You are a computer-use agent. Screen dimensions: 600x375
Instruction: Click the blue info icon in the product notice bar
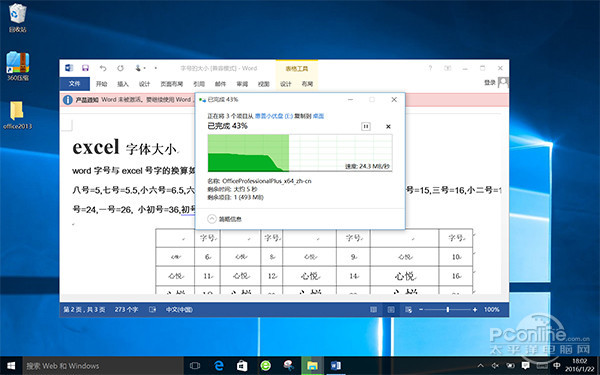(x=68, y=100)
